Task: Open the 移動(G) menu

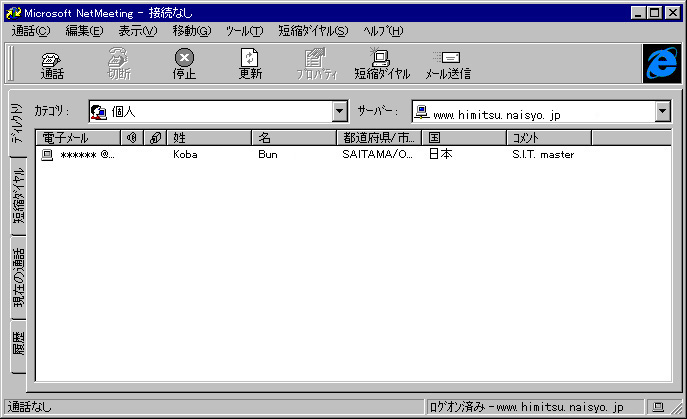Action: 191,31
